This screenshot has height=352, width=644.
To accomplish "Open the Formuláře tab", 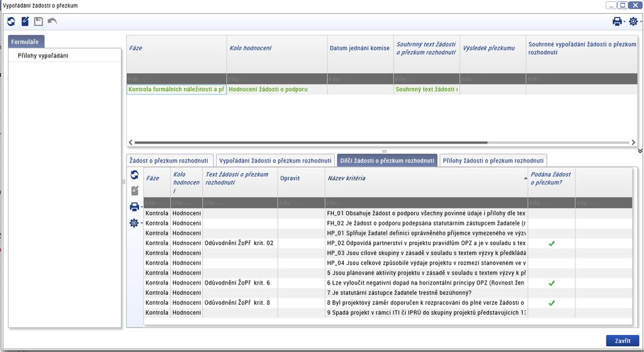I will tap(25, 42).
